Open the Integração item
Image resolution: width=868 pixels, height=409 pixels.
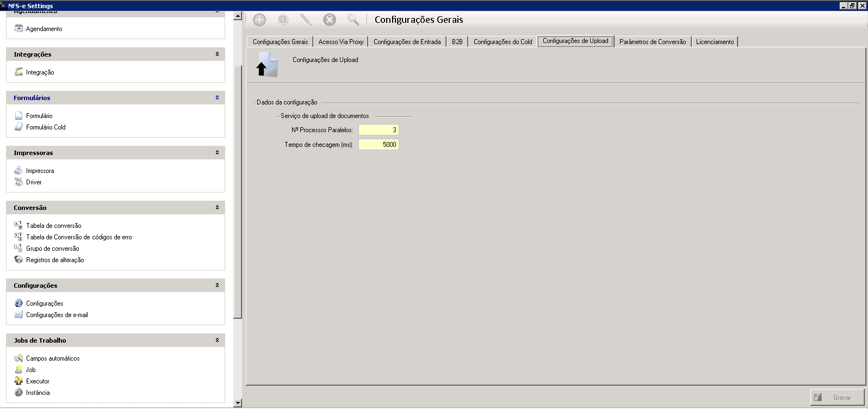40,72
